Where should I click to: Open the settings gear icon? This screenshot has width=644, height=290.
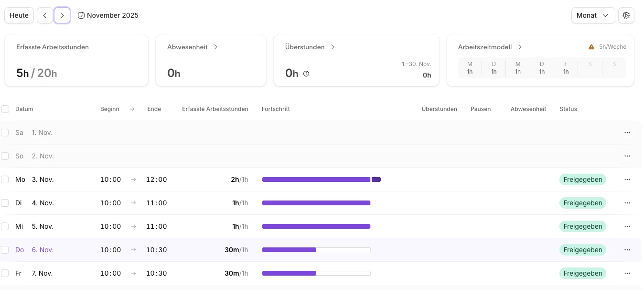(x=626, y=15)
